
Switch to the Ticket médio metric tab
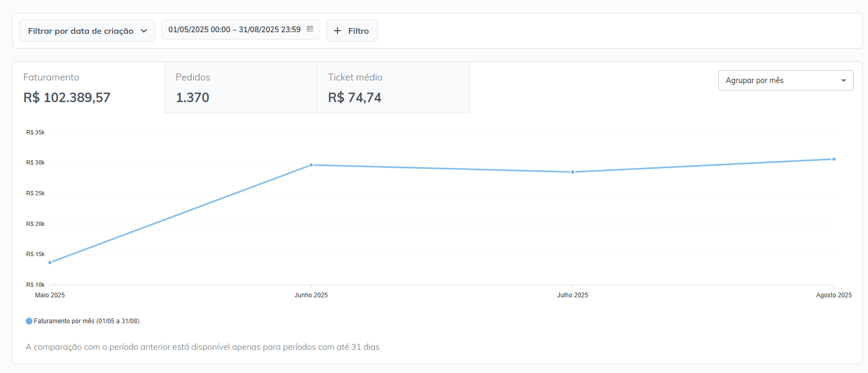[393, 87]
